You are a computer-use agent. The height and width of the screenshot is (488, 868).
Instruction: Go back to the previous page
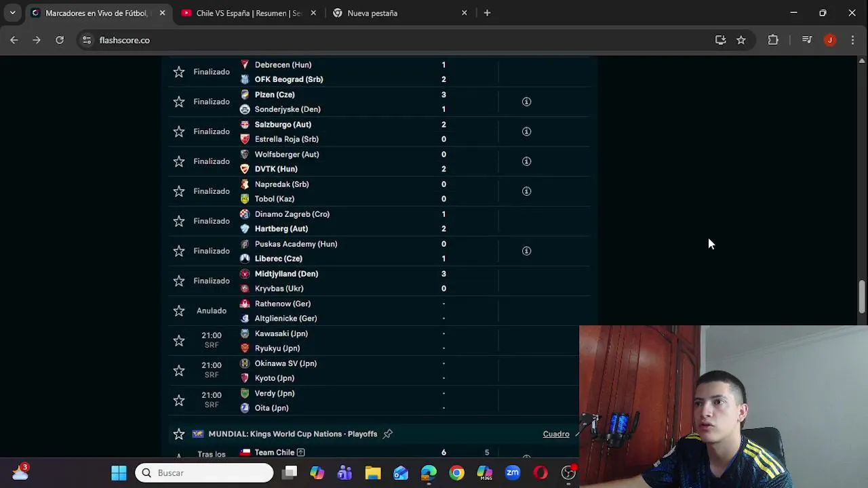[x=14, y=40]
